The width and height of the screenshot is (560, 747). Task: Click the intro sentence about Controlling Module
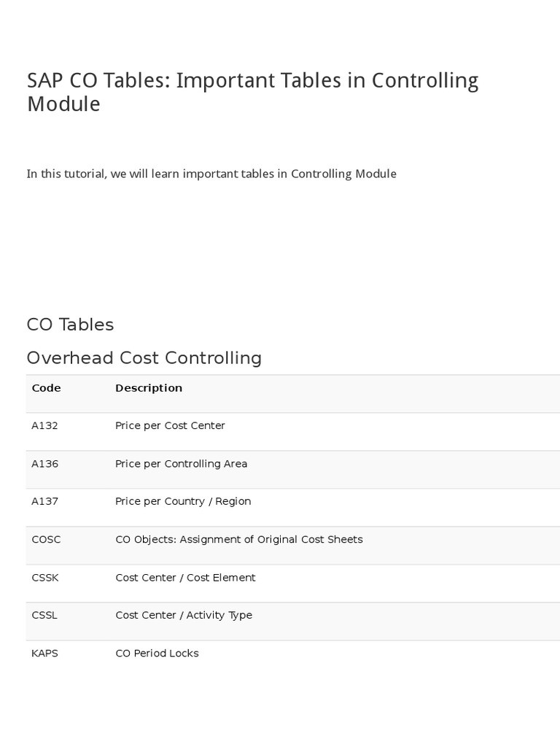[x=211, y=174]
